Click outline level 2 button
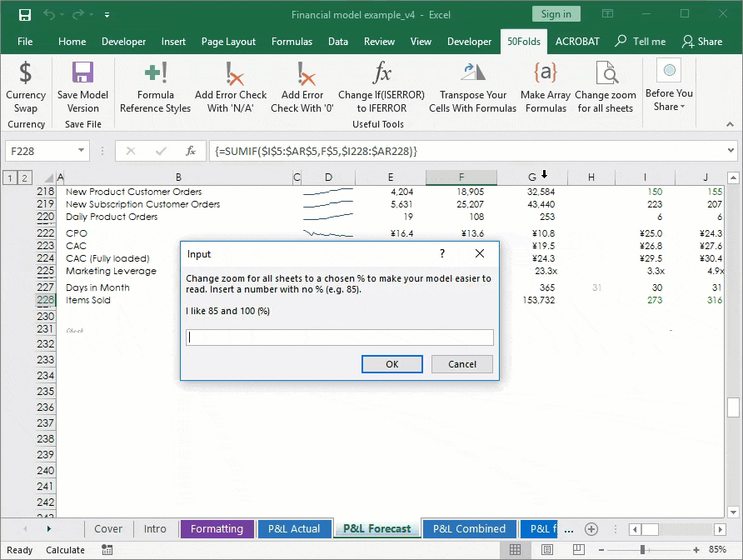This screenshot has width=743, height=560. click(x=24, y=177)
